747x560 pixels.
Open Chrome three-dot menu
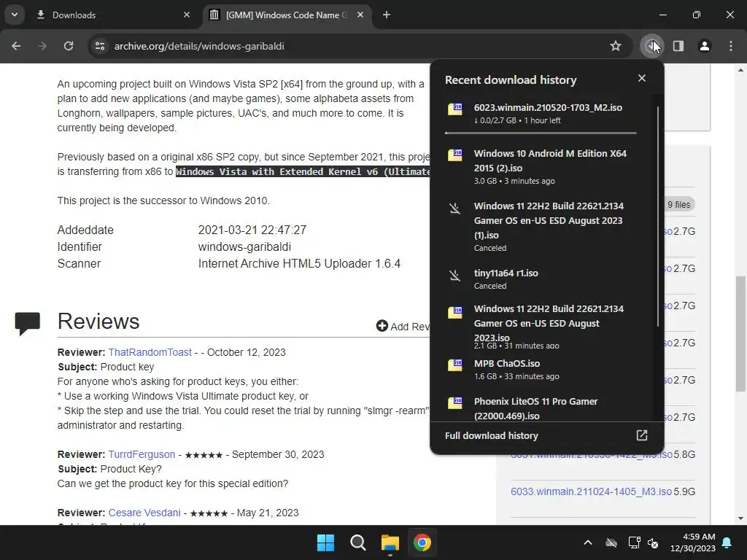point(731,46)
